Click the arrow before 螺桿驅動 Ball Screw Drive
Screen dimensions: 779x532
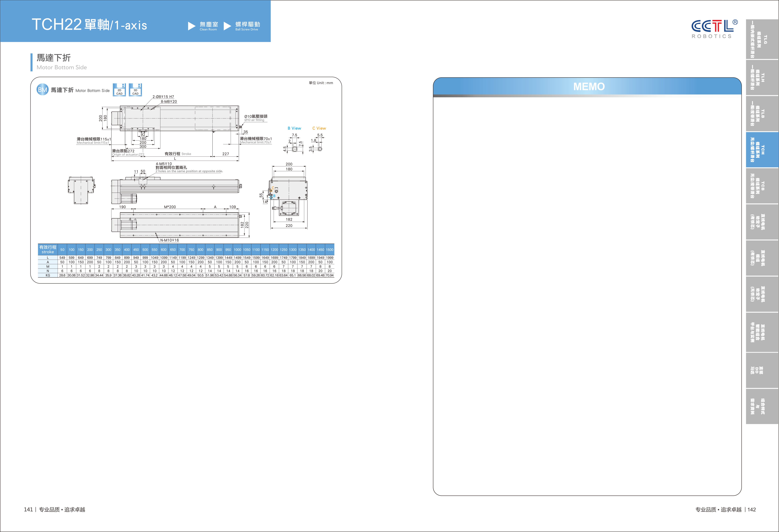[x=227, y=26]
